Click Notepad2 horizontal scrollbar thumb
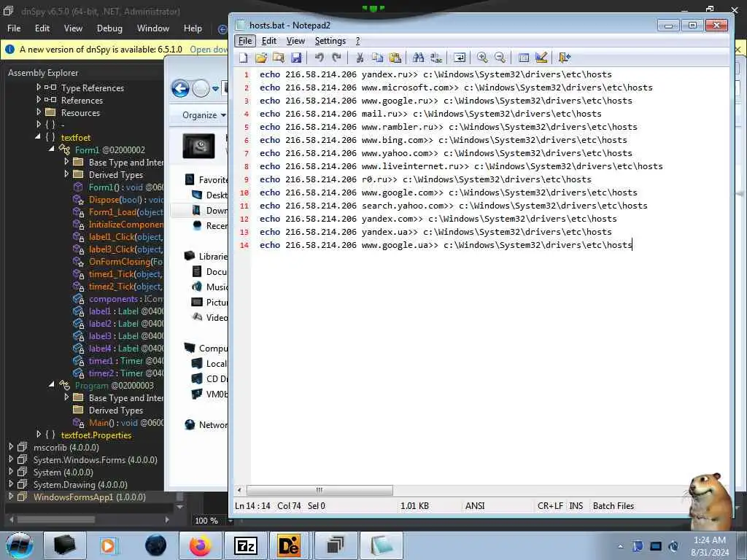This screenshot has height=560, width=747. pos(320,490)
